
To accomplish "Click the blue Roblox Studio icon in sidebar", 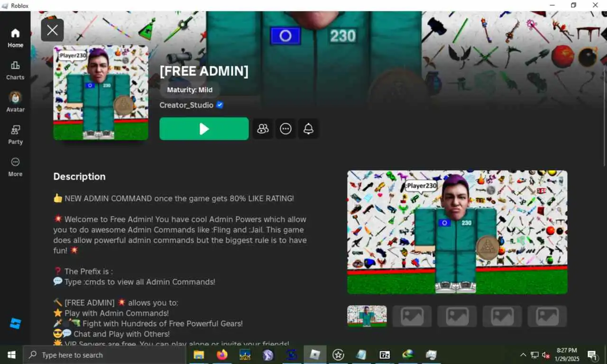I will click(x=15, y=324).
